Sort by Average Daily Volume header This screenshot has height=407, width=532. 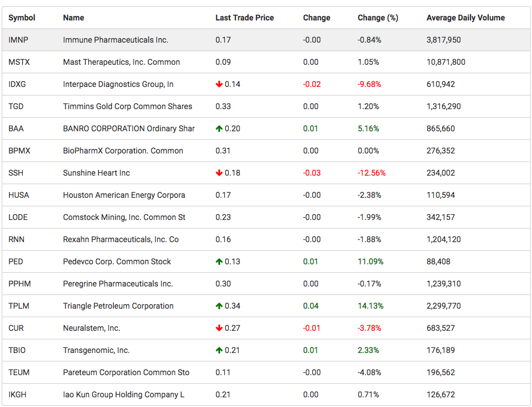pyautogui.click(x=465, y=18)
